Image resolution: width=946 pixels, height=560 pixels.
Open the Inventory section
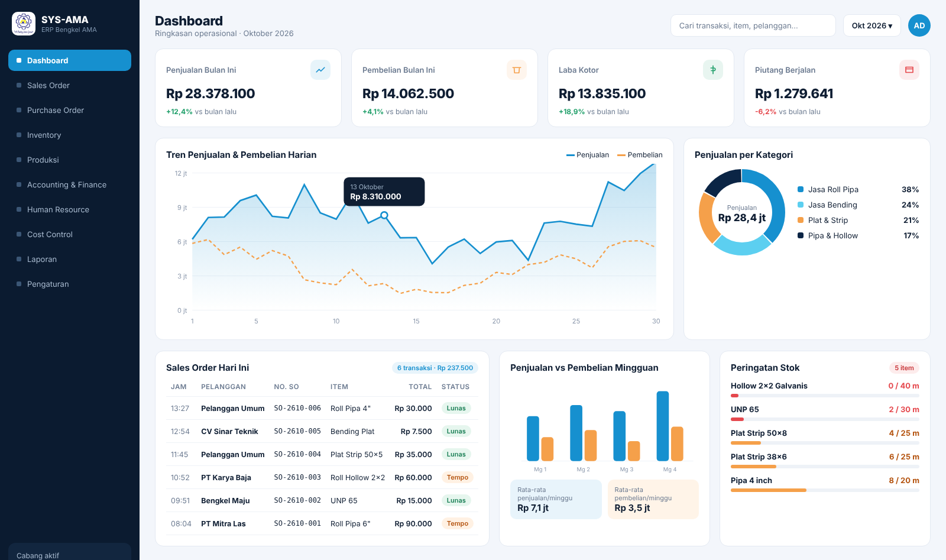coord(70,135)
